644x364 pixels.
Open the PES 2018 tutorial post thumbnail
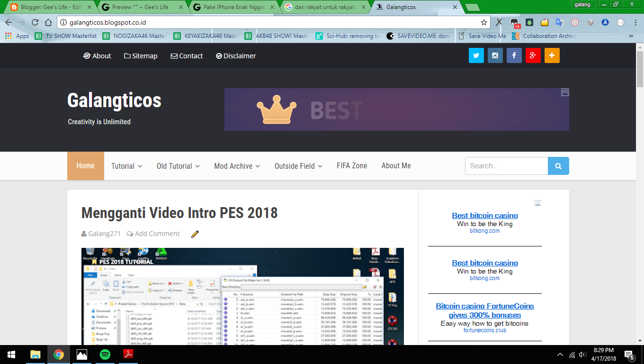pos(242,296)
